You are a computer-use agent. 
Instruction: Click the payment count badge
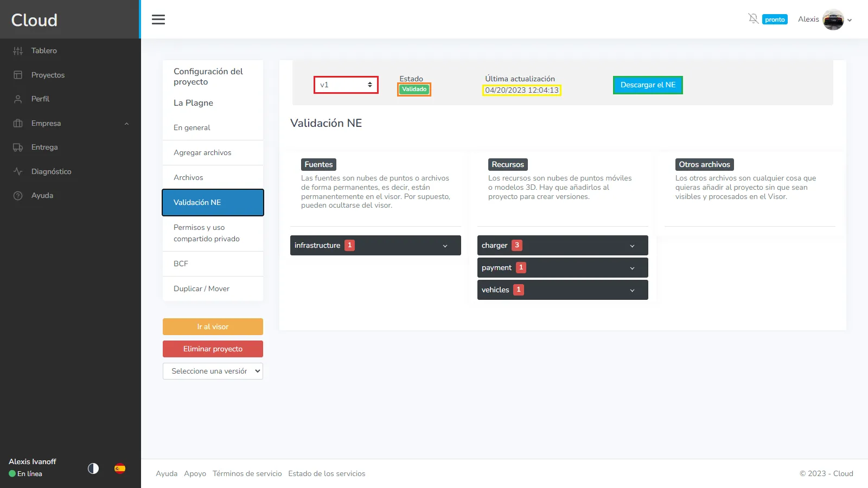pos(521,267)
